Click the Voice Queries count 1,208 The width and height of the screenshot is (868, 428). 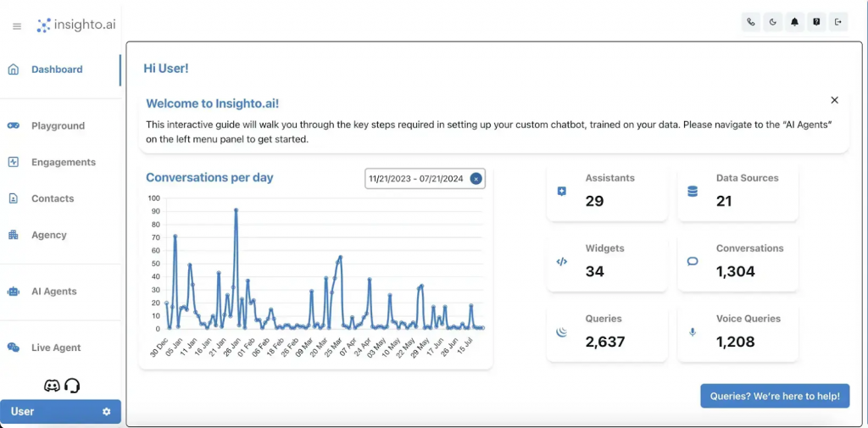736,342
